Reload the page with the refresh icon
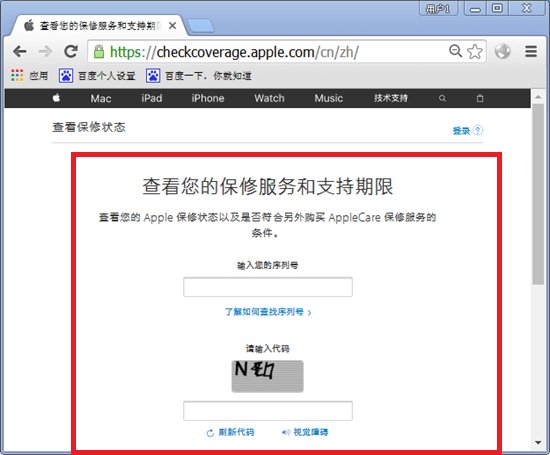The image size is (550, 455). [x=71, y=52]
